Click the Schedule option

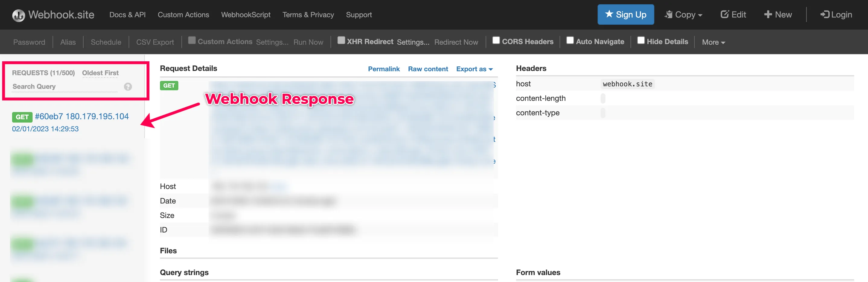106,42
